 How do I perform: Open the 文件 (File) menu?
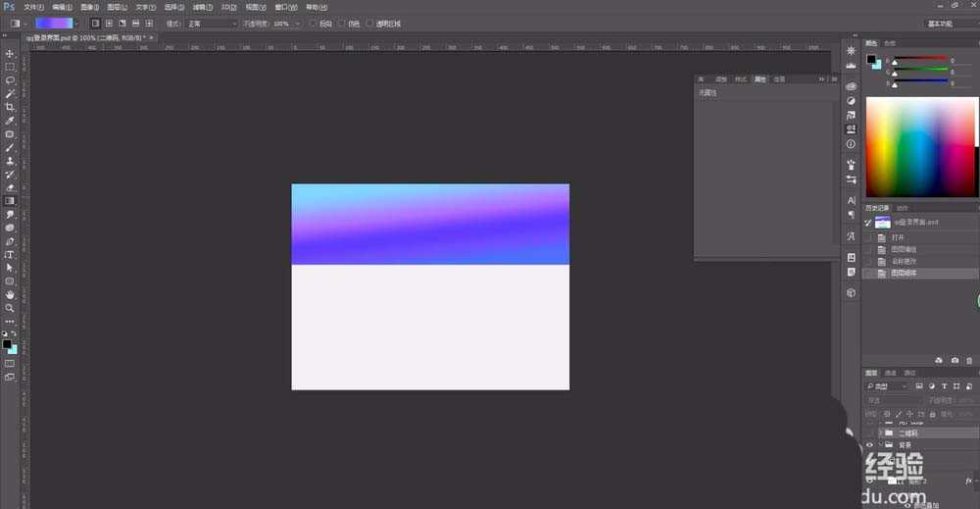(x=33, y=7)
